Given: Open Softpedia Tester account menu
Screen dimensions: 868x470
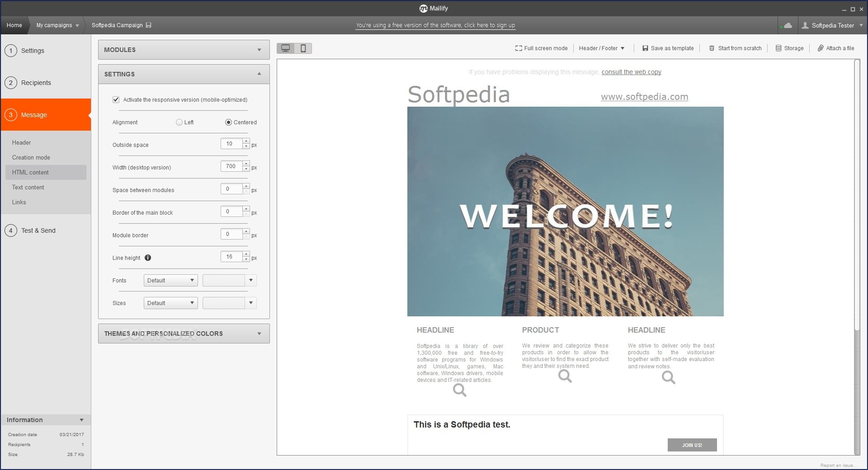Looking at the screenshot, I should pos(832,25).
